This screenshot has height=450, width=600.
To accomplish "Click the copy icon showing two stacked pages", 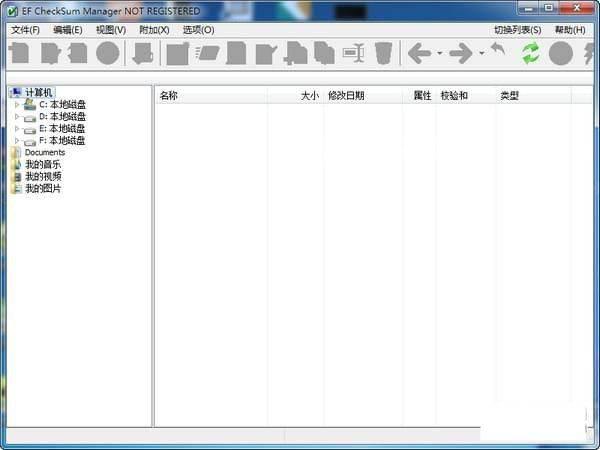I will point(324,53).
